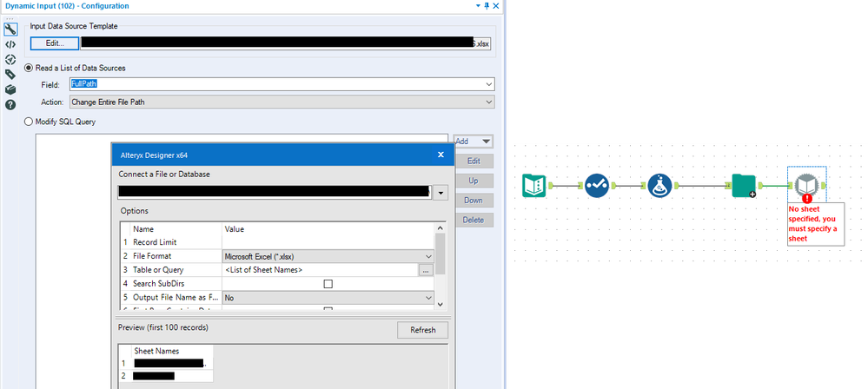The image size is (868, 389).
Task: Select the Record Limit option row label
Action: coord(155,242)
